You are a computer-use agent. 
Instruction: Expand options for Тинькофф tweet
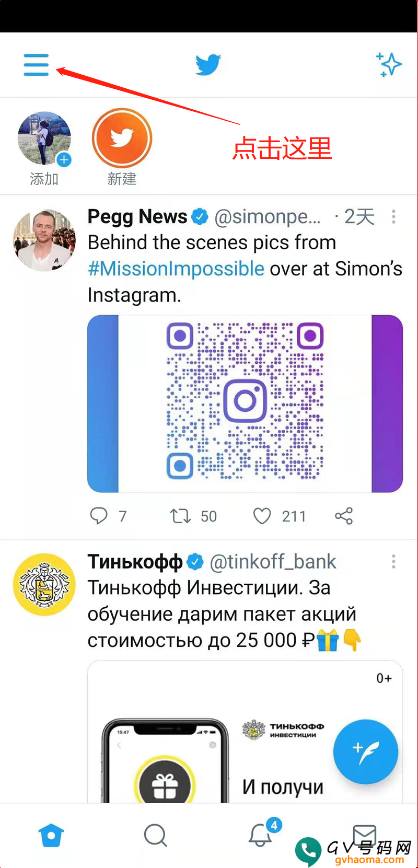click(393, 561)
